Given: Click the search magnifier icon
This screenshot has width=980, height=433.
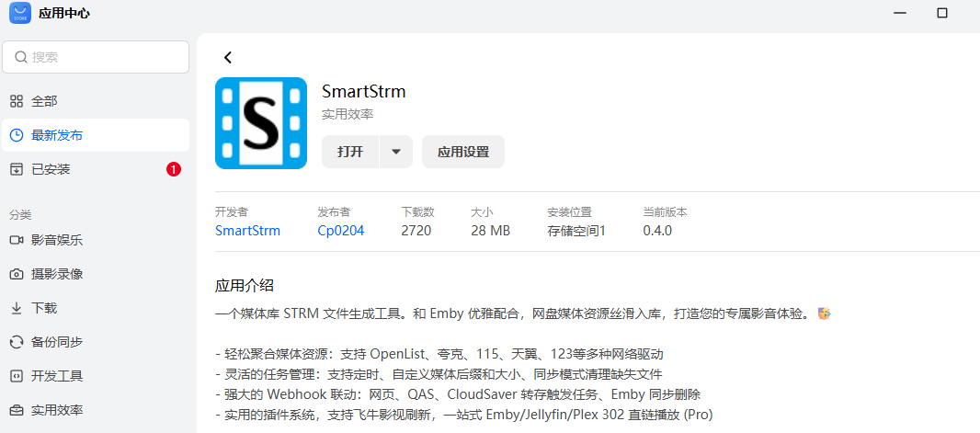Looking at the screenshot, I should (20, 58).
